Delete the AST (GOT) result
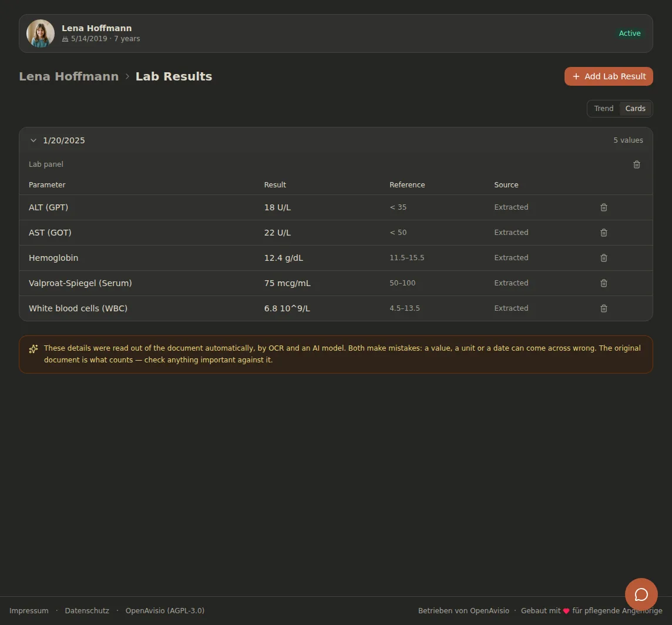 pyautogui.click(x=603, y=233)
